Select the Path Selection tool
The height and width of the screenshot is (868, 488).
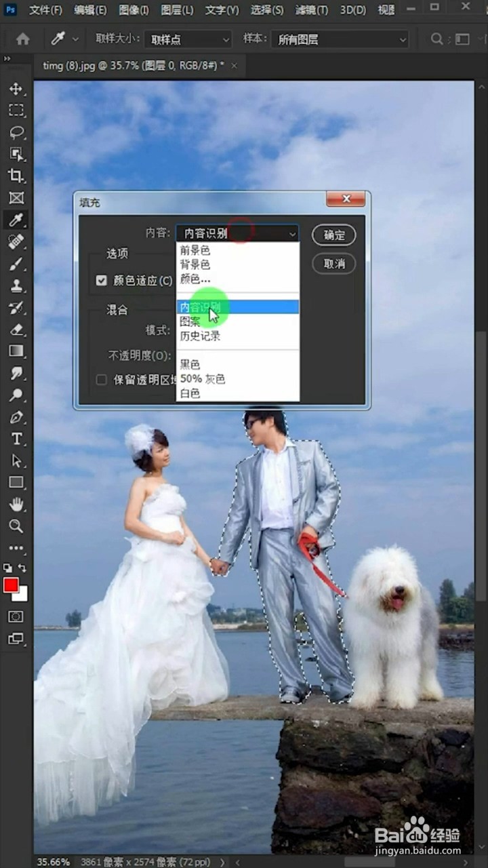point(16,460)
